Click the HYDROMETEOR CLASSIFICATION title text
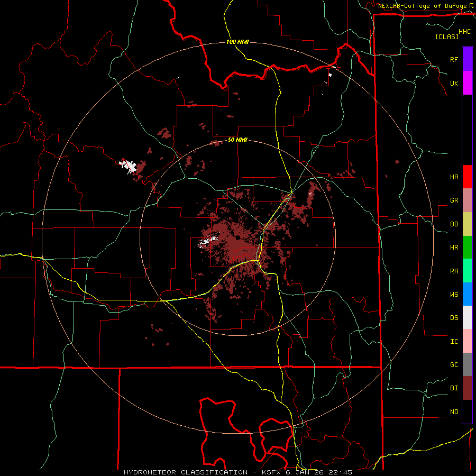476x476 pixels. tap(185, 472)
